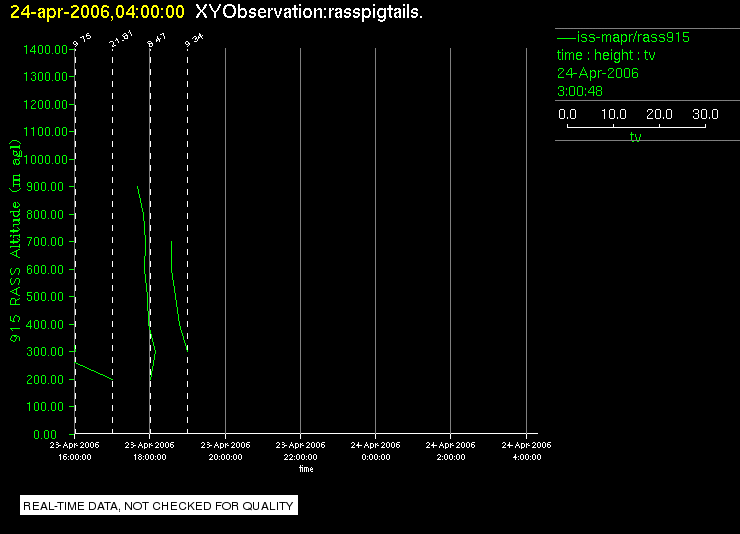Click the 300.00 altitude axis label
The image size is (740, 534).
(45, 351)
